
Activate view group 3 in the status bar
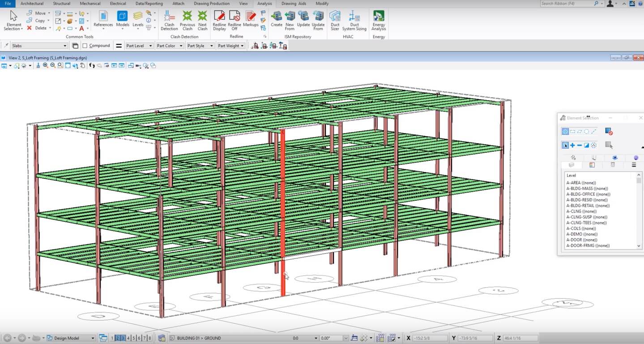pyautogui.click(x=122, y=338)
